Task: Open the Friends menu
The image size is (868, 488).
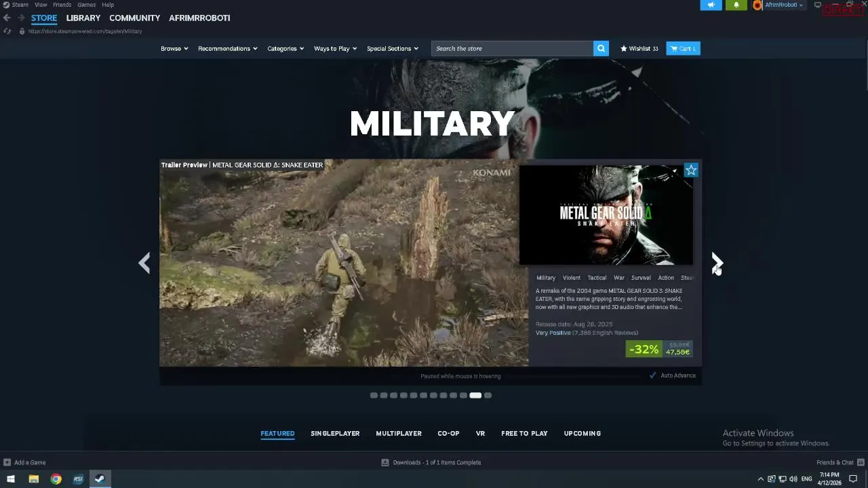Action: tap(62, 5)
